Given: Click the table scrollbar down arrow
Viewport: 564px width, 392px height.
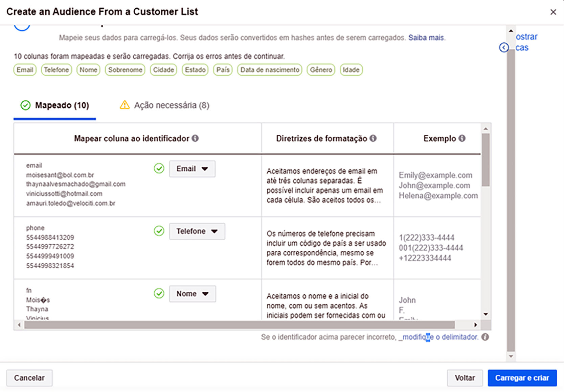Looking at the screenshot, I should point(486,314).
